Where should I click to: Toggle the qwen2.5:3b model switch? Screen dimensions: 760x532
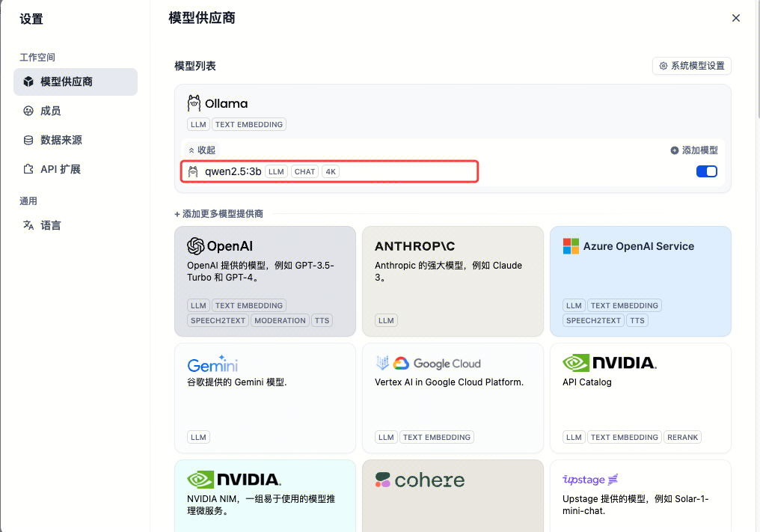(x=706, y=171)
